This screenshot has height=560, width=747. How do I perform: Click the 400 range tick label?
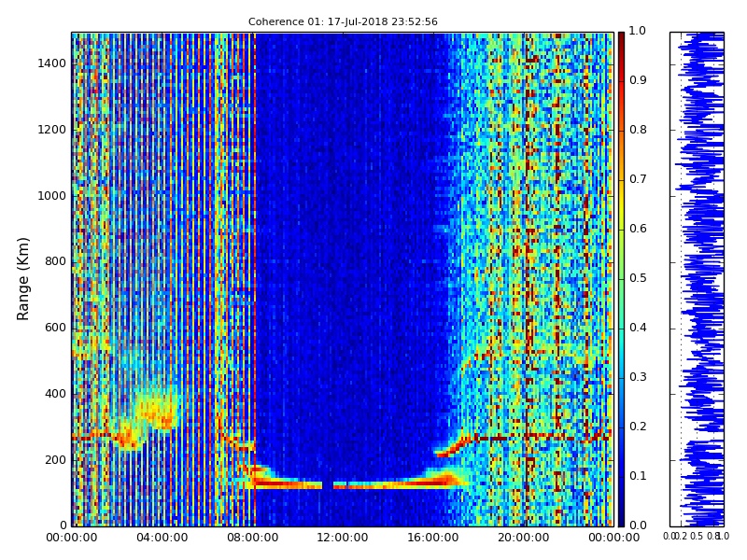[x=56, y=394]
